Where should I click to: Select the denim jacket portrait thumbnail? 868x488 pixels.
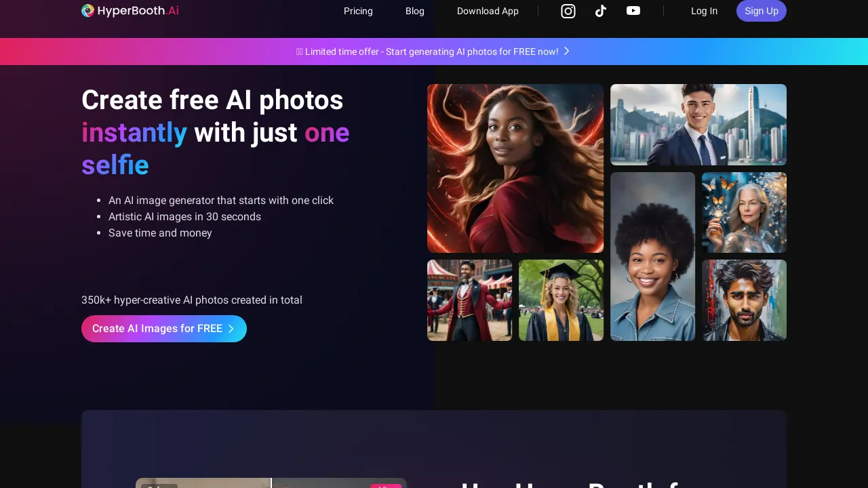pyautogui.click(x=652, y=256)
